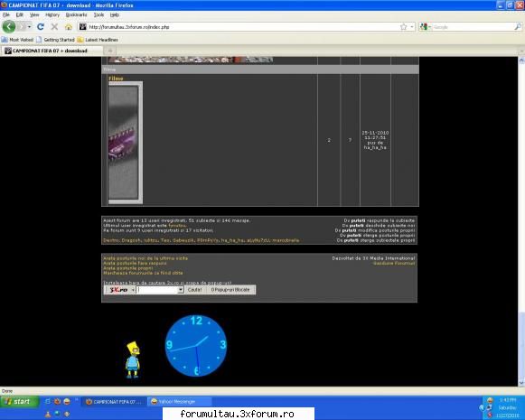Open the Instaleaza bara de cautare link
This screenshot has height=420, width=525.
pos(167,283)
